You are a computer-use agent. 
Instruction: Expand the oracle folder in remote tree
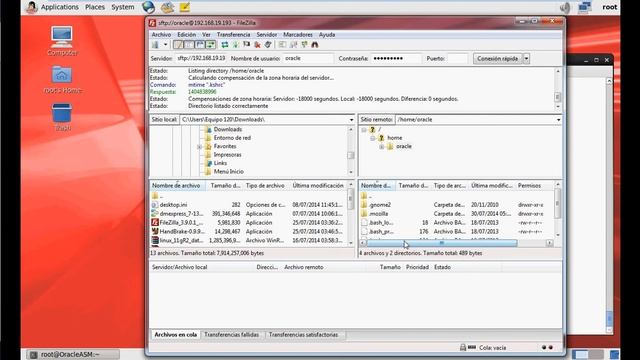click(382, 147)
